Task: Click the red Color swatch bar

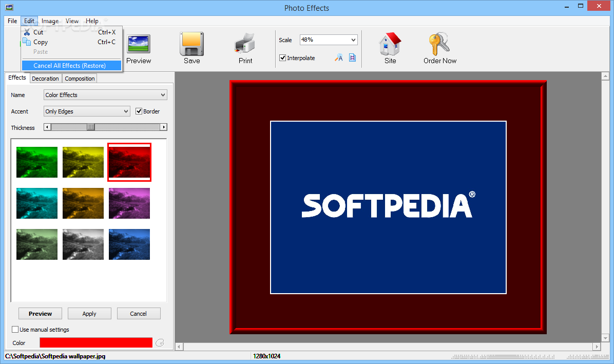Action: point(96,342)
